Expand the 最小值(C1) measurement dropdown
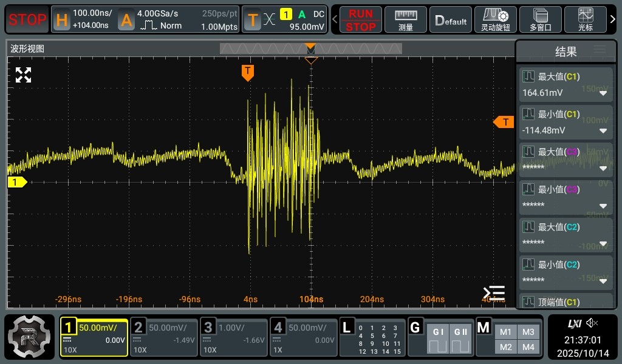The height and width of the screenshot is (364, 622). click(603, 131)
